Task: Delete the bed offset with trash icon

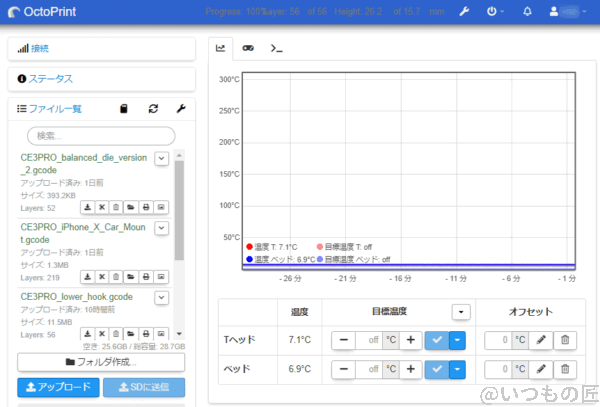Action: click(565, 369)
